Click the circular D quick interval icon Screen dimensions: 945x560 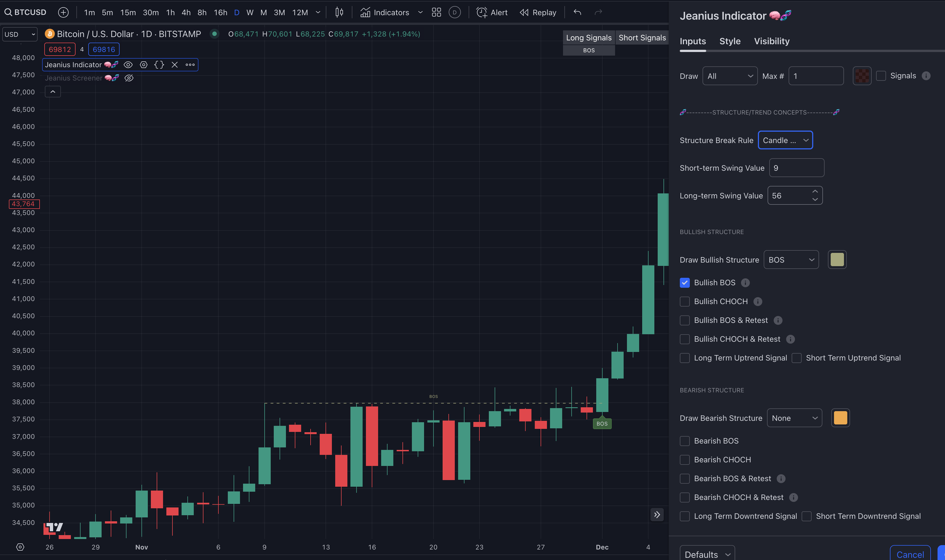[x=454, y=12]
